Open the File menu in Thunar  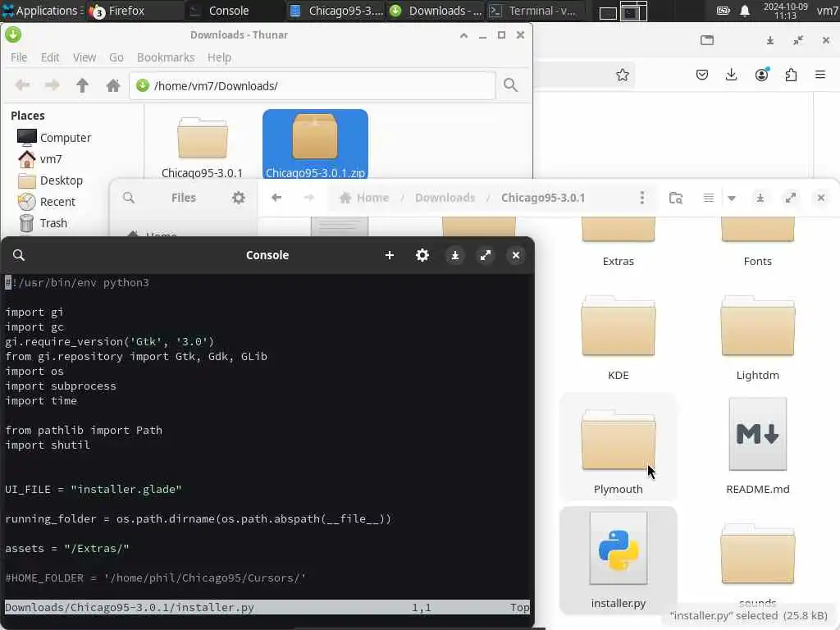point(19,57)
